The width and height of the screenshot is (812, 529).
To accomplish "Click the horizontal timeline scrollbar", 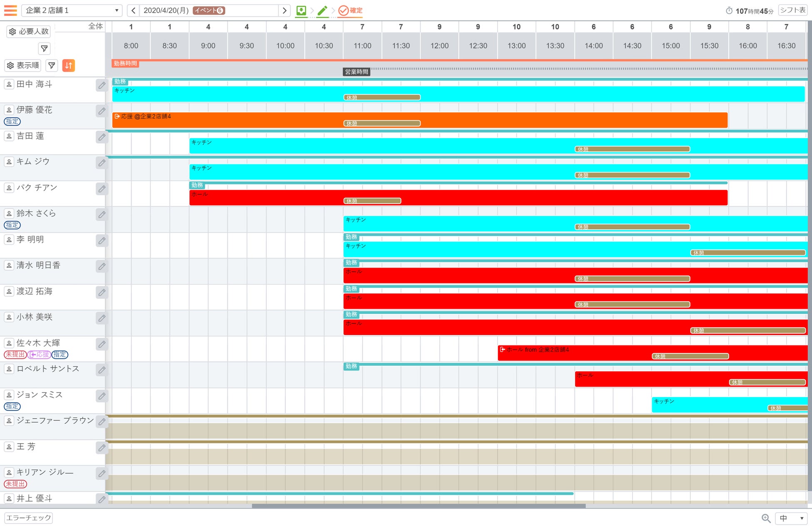I will [418, 506].
